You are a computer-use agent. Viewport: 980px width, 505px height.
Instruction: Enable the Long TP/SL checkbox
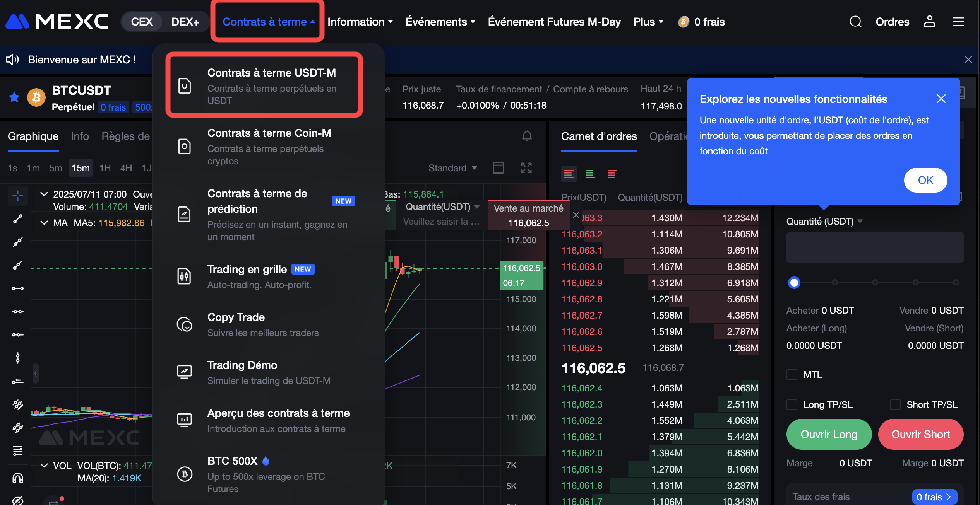point(792,404)
